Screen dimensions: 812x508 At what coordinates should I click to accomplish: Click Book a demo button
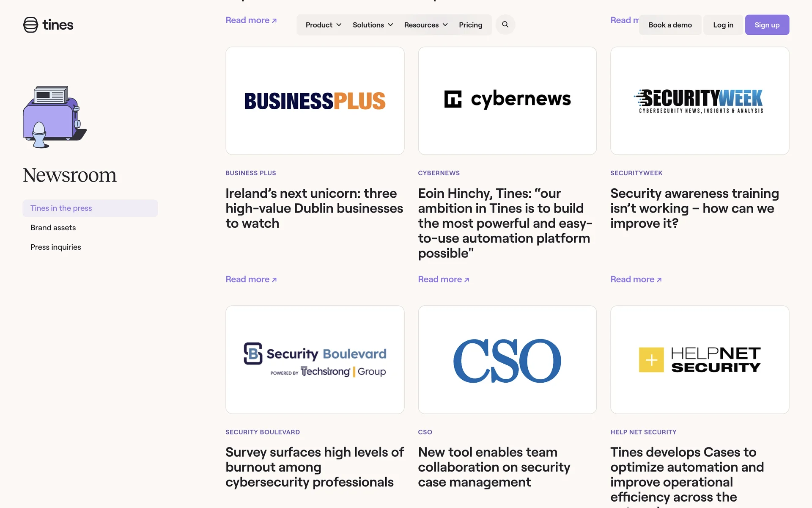tap(670, 25)
